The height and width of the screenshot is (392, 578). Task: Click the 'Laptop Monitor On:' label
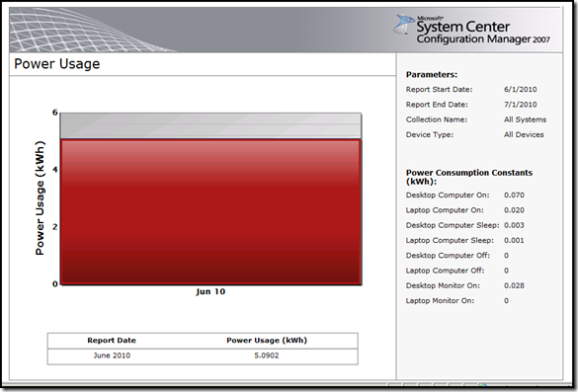[440, 301]
